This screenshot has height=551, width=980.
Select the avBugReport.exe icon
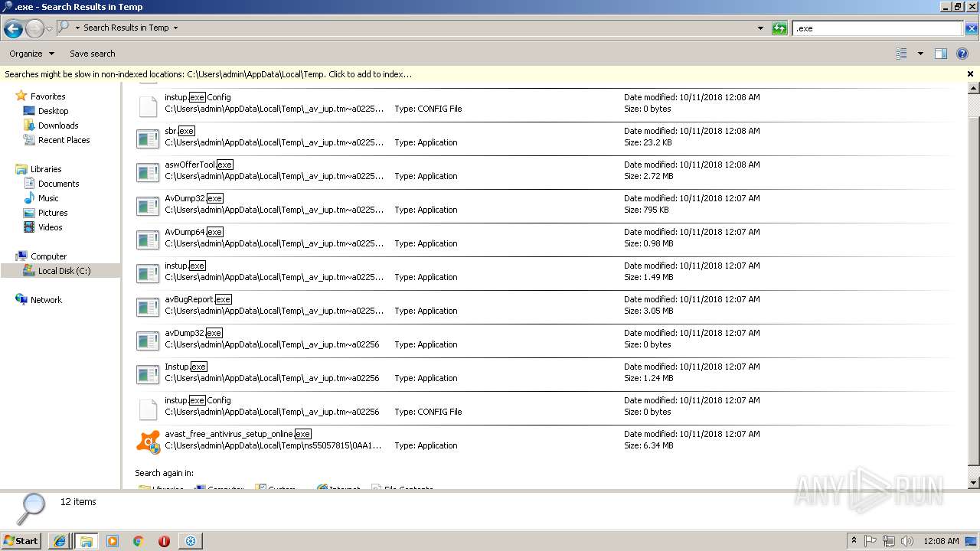click(x=148, y=307)
